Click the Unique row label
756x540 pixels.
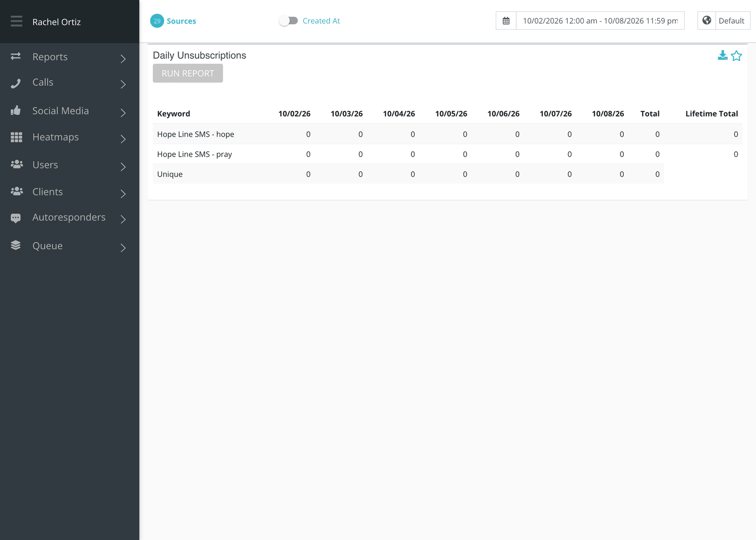(x=170, y=174)
